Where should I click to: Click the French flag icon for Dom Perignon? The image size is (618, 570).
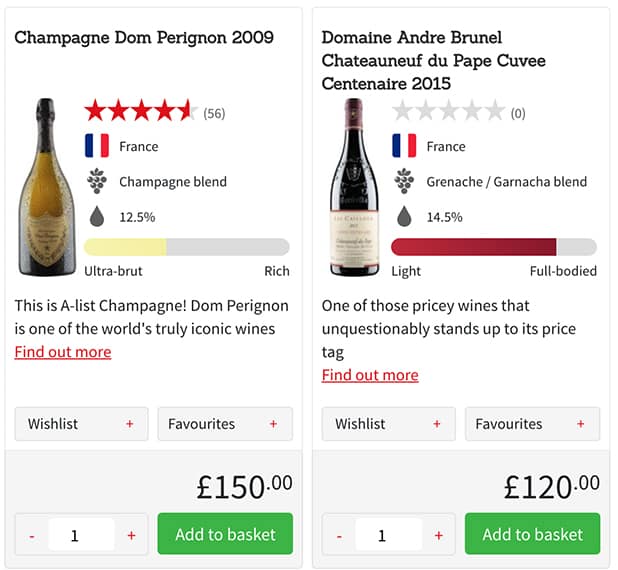tap(97, 146)
